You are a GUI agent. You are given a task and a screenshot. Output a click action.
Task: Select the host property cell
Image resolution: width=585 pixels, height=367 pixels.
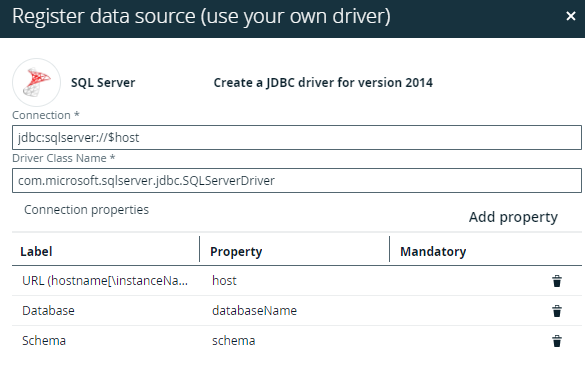pos(224,280)
